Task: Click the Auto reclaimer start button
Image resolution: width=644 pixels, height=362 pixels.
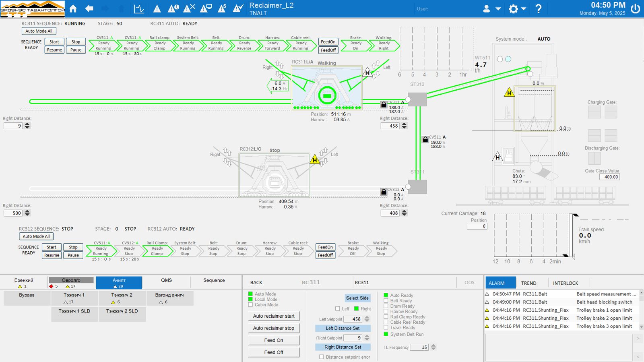Action: tap(274, 316)
